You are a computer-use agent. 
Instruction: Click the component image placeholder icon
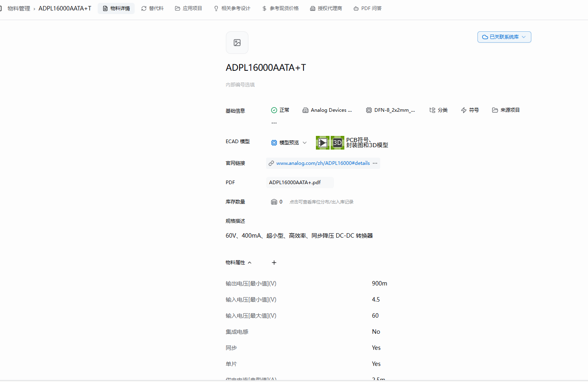pyautogui.click(x=237, y=43)
